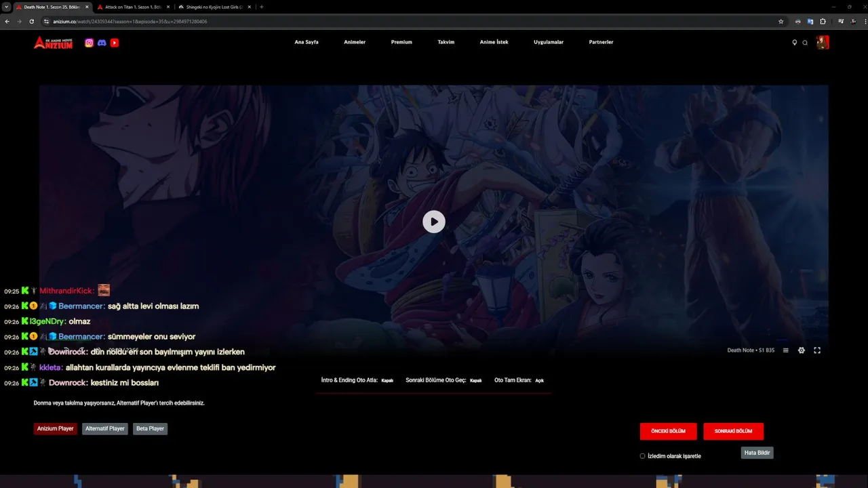
Task: Go forward in browser history
Action: (20, 22)
